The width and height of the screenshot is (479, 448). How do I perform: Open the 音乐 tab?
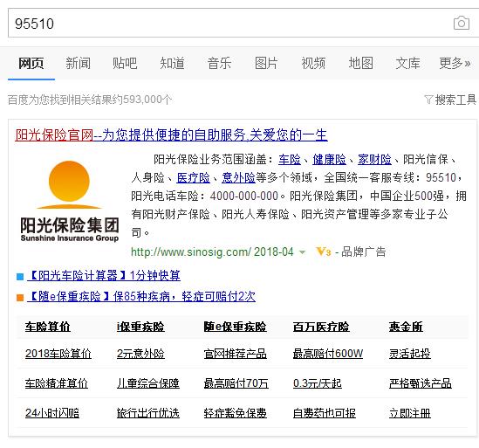(x=219, y=63)
